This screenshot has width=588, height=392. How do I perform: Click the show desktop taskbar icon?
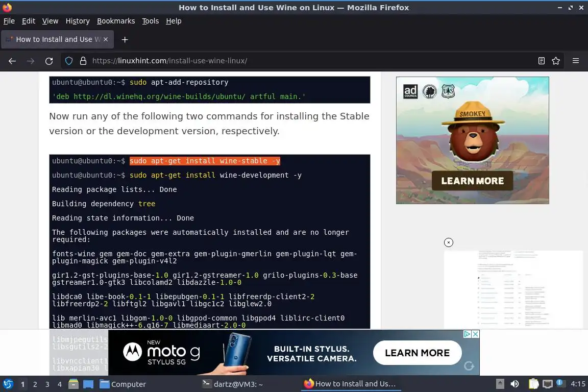(88, 384)
